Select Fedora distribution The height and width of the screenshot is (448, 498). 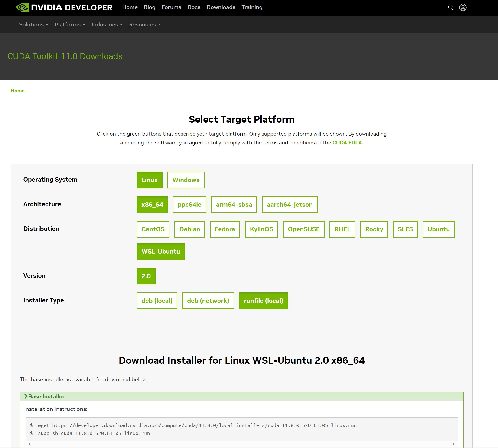point(225,229)
